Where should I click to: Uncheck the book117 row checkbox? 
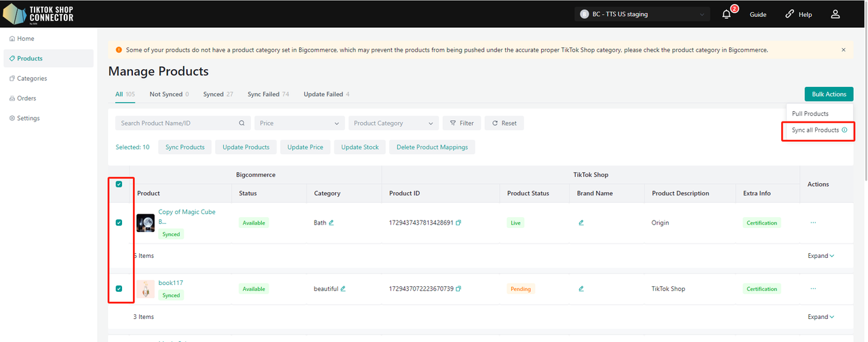pos(119,288)
